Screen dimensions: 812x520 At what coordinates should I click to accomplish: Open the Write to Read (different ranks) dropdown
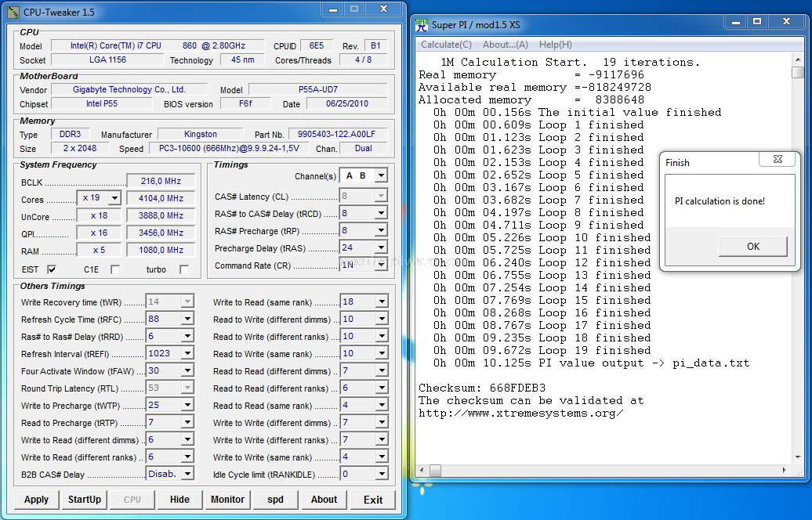coord(187,457)
